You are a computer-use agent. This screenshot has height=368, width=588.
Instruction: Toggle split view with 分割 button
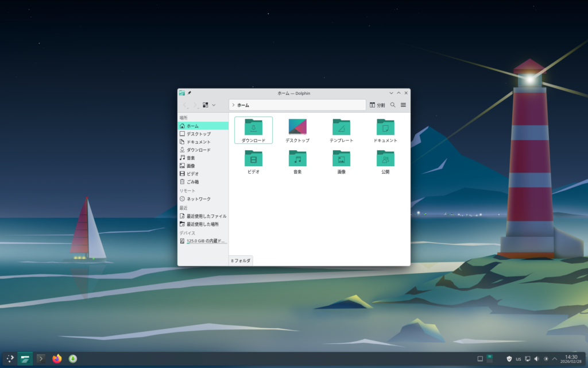[x=377, y=105]
